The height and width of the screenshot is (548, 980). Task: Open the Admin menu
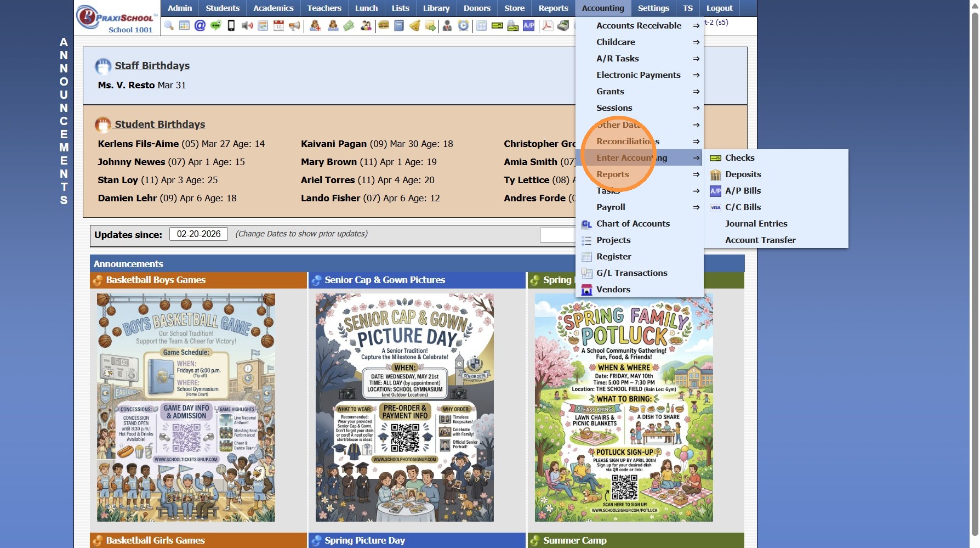(x=180, y=8)
